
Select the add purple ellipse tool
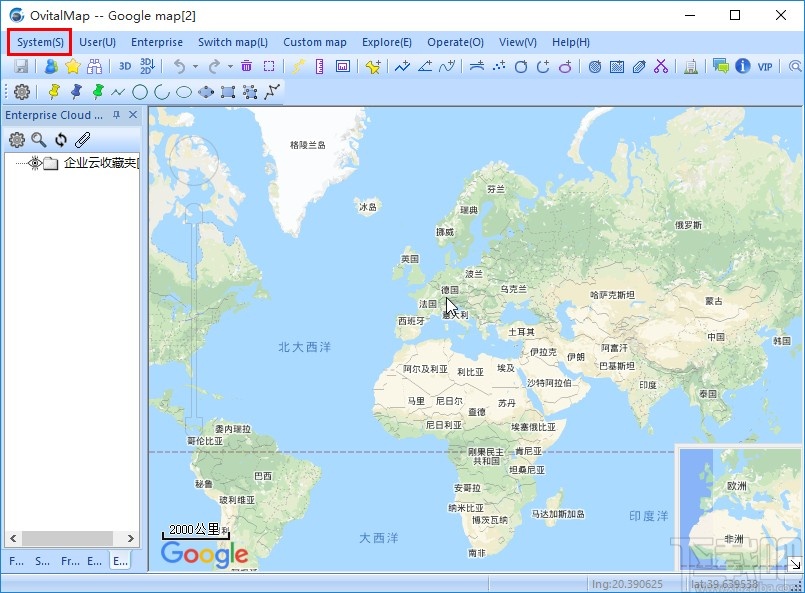pos(565,66)
